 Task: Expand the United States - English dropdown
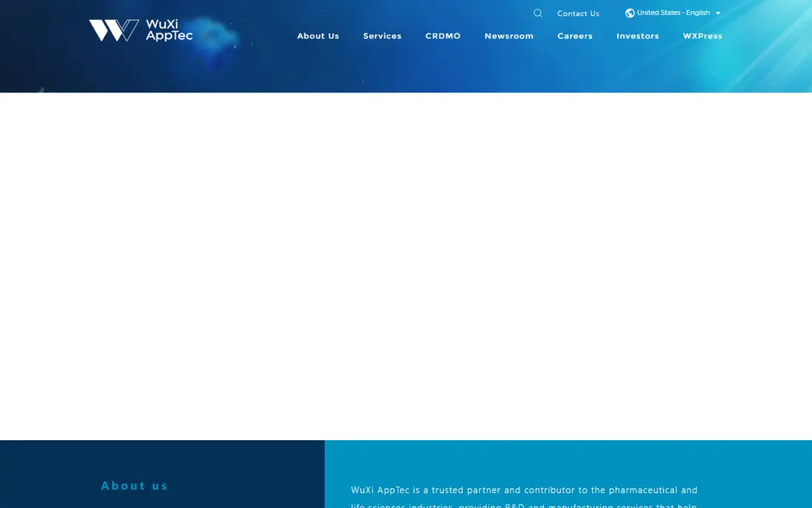click(x=673, y=13)
